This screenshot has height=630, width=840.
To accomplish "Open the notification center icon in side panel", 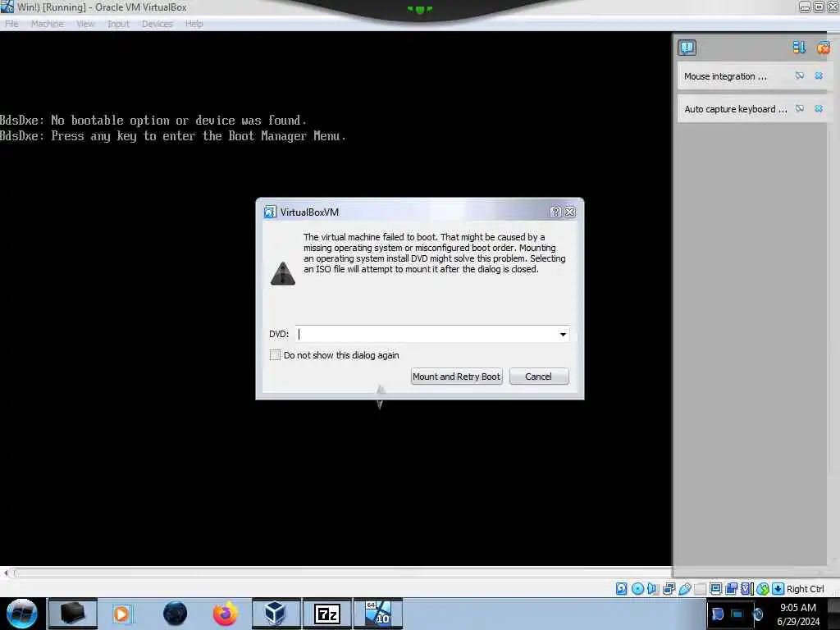I will click(687, 48).
